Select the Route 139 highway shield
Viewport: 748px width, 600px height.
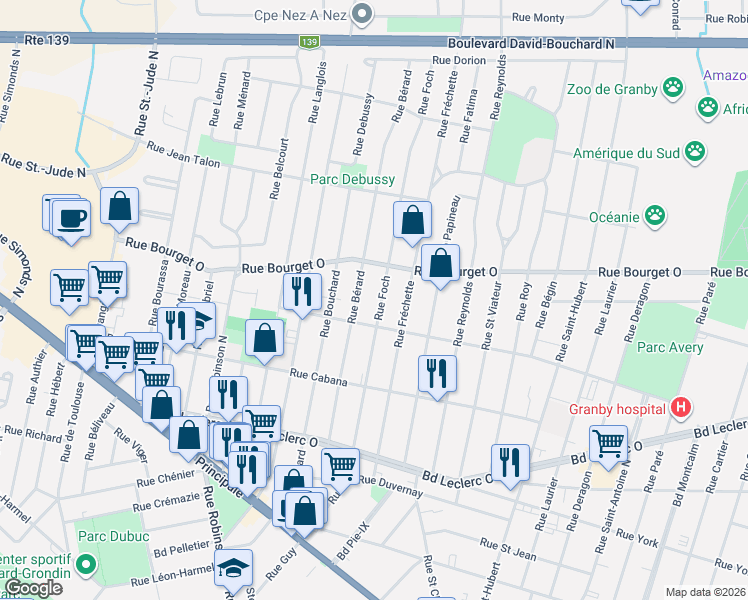coord(309,42)
